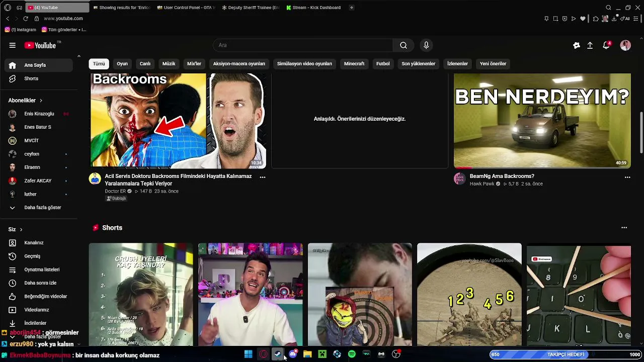This screenshot has width=644, height=362.
Task: Select the Tümü filter chip
Action: [99, 64]
